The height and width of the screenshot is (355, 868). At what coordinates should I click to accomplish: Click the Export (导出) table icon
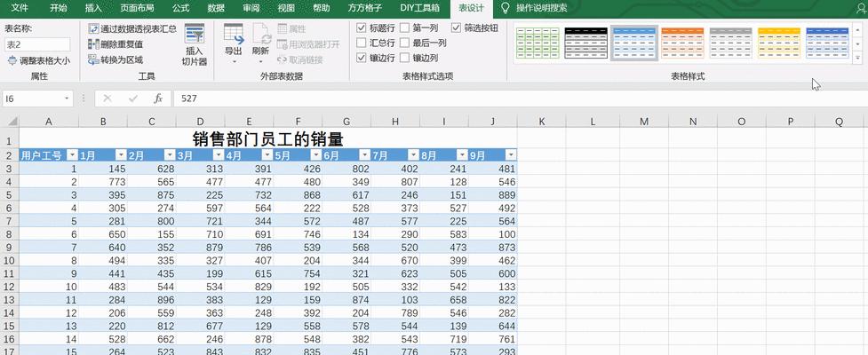coord(234,35)
